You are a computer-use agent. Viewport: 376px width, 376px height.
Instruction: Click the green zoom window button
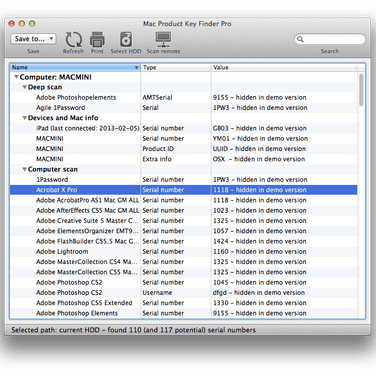point(32,24)
